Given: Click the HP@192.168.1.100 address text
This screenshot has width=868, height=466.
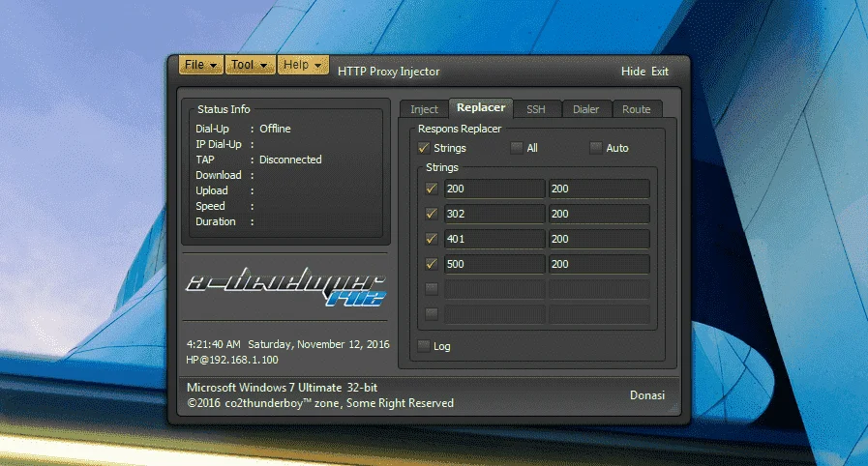Looking at the screenshot, I should (x=232, y=360).
